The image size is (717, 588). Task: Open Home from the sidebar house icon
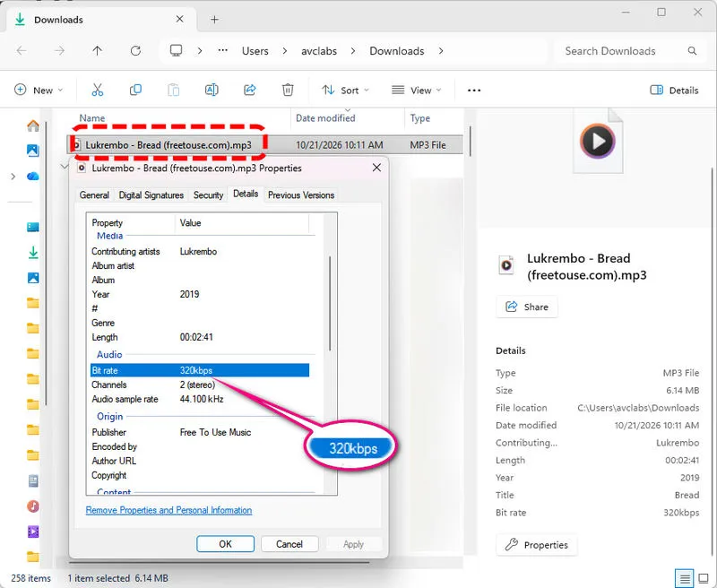[x=33, y=125]
